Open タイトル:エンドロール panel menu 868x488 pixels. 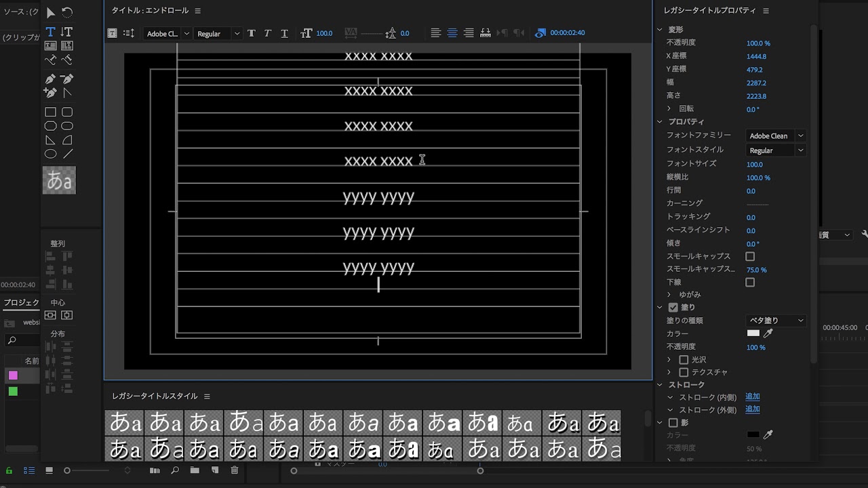click(x=197, y=11)
